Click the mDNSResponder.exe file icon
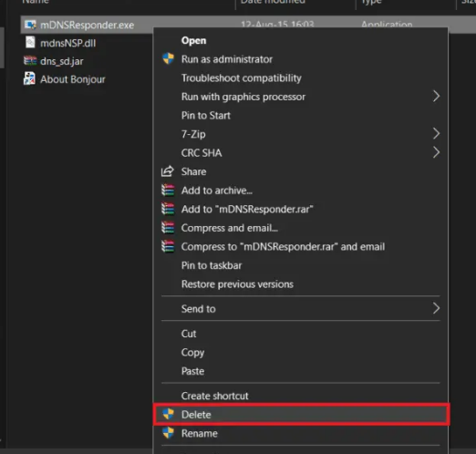 tap(30, 25)
